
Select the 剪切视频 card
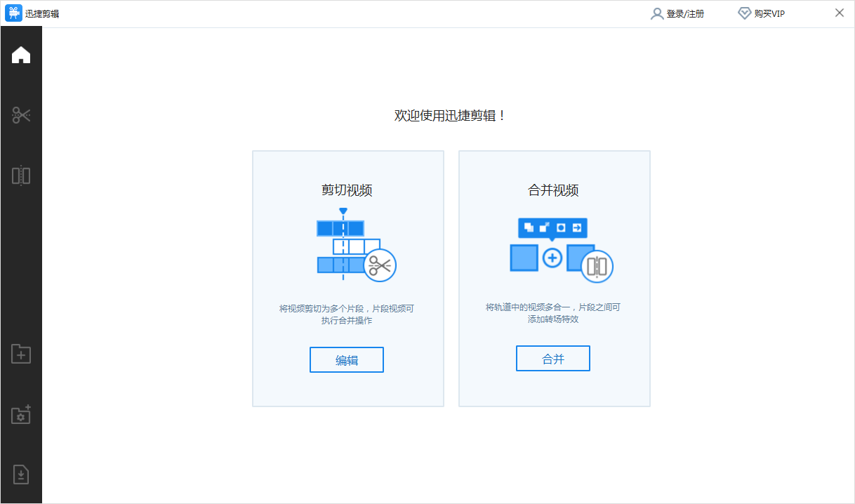[x=347, y=278]
